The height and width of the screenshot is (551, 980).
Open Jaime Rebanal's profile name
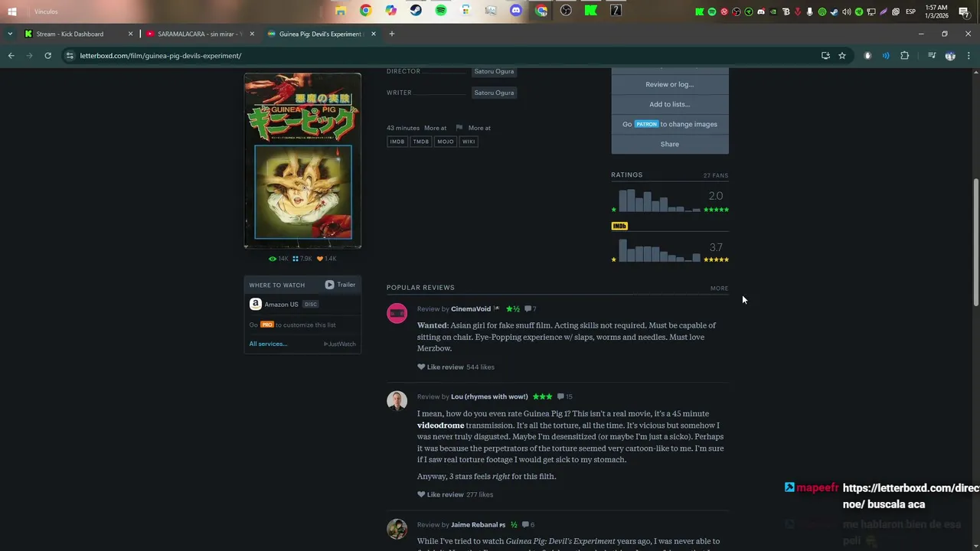(474, 525)
